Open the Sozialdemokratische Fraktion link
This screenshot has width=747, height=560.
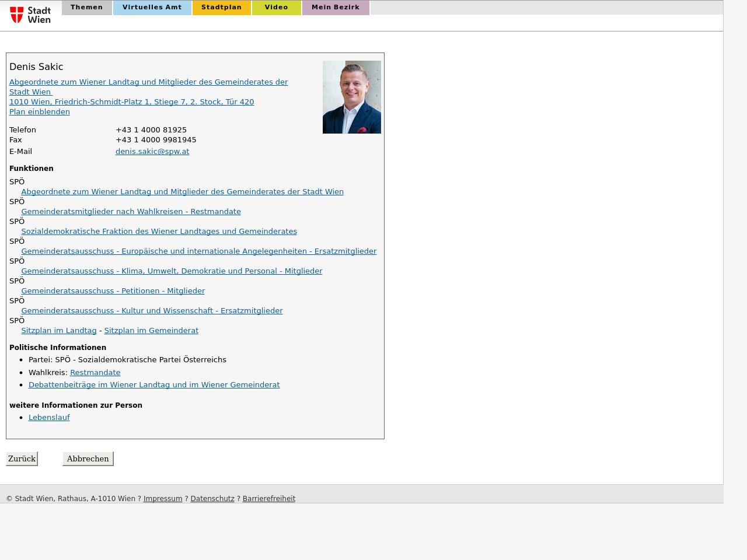click(159, 231)
